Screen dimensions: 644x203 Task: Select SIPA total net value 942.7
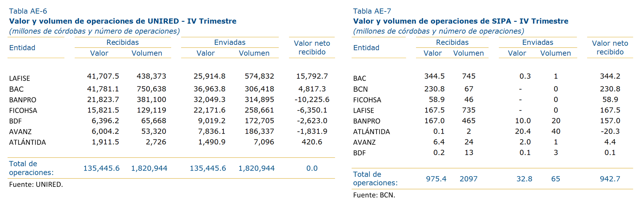point(610,179)
